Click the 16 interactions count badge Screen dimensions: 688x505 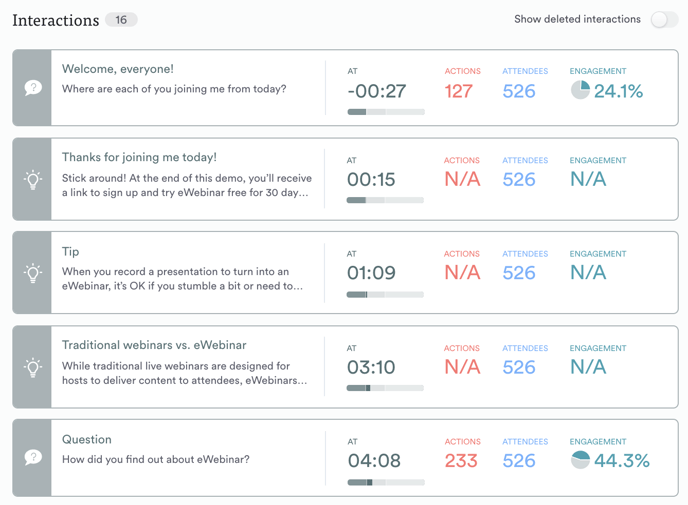click(121, 20)
